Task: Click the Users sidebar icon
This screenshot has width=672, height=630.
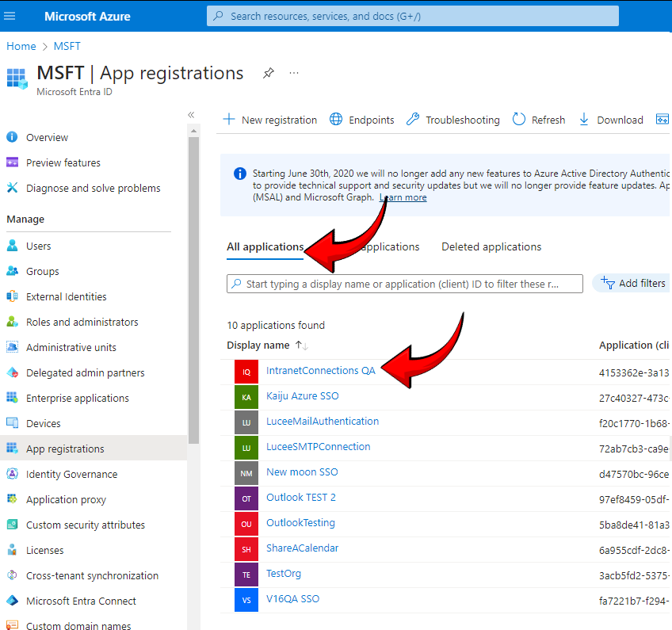Action: click(13, 246)
